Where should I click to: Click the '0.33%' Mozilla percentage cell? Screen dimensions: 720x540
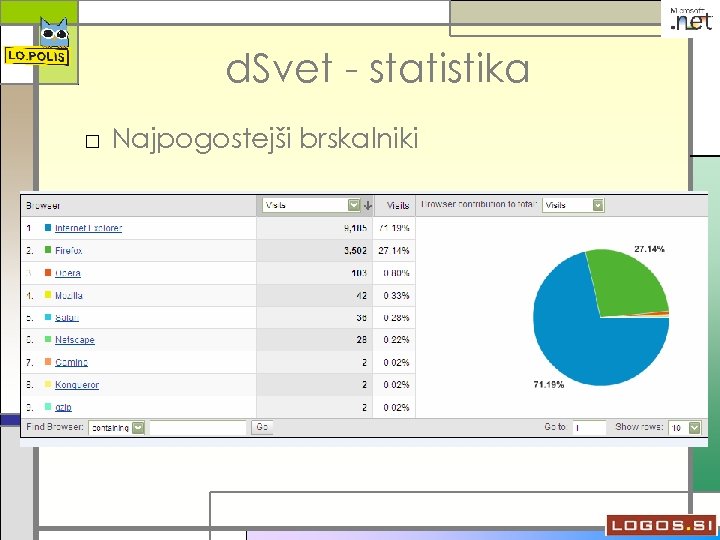pyautogui.click(x=396, y=296)
